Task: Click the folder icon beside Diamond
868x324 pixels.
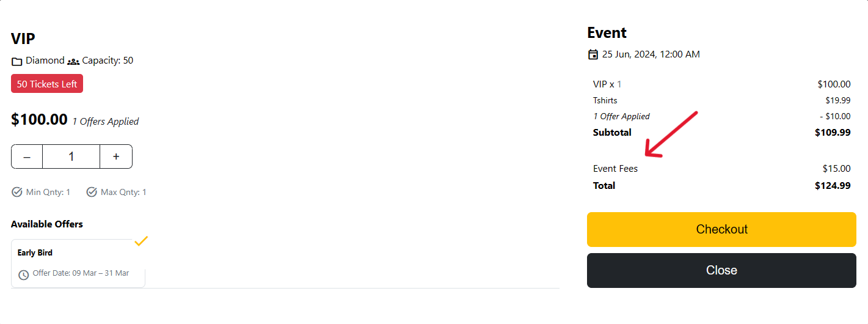Action: (x=17, y=61)
